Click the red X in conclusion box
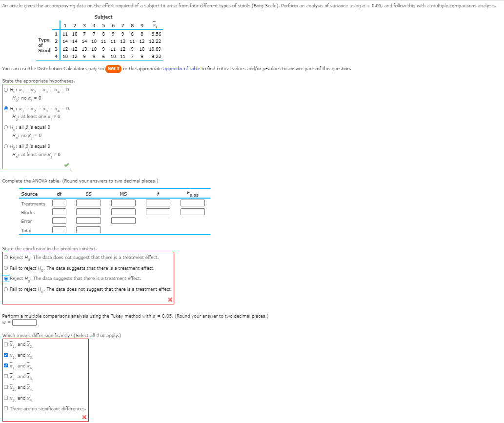 point(170,300)
